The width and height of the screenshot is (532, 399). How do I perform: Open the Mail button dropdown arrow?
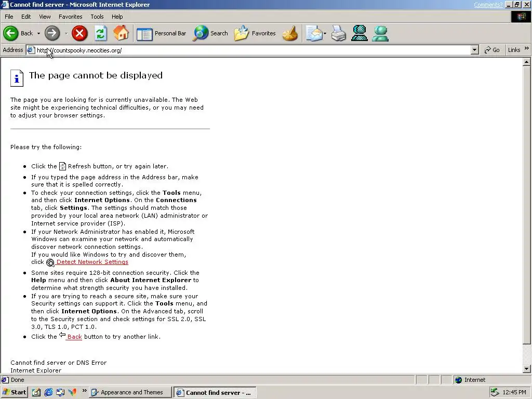[325, 33]
